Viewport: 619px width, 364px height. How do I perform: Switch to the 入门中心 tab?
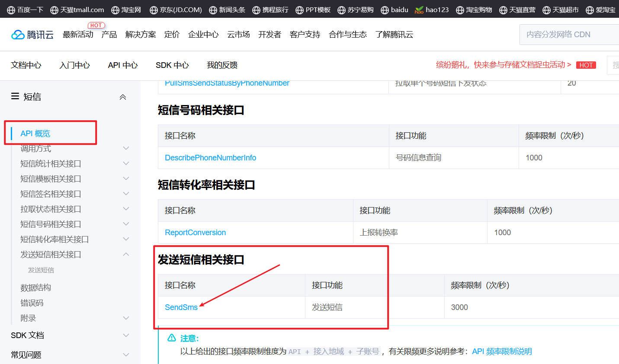pos(75,65)
